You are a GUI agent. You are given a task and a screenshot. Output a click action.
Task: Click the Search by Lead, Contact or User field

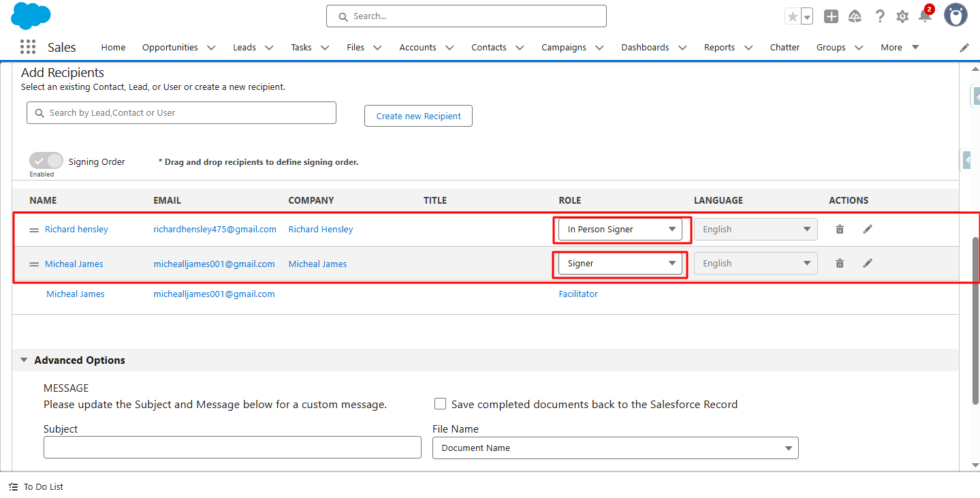(x=181, y=113)
